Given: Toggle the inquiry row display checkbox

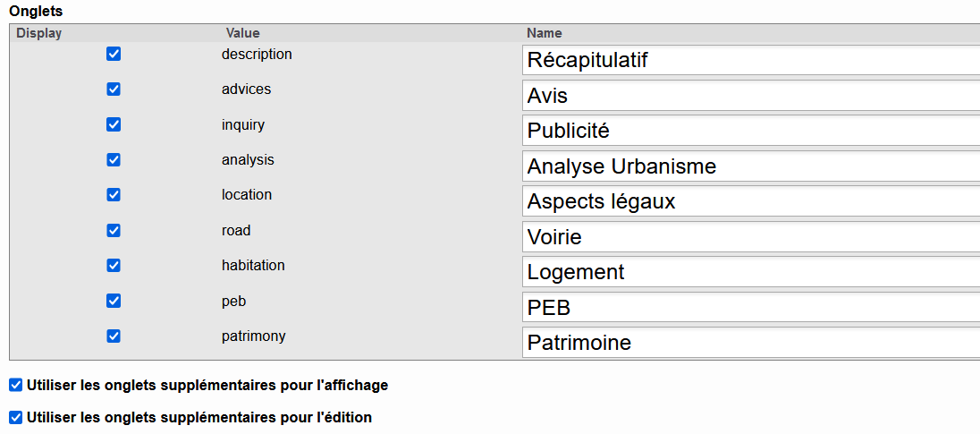Looking at the screenshot, I should pos(114,124).
